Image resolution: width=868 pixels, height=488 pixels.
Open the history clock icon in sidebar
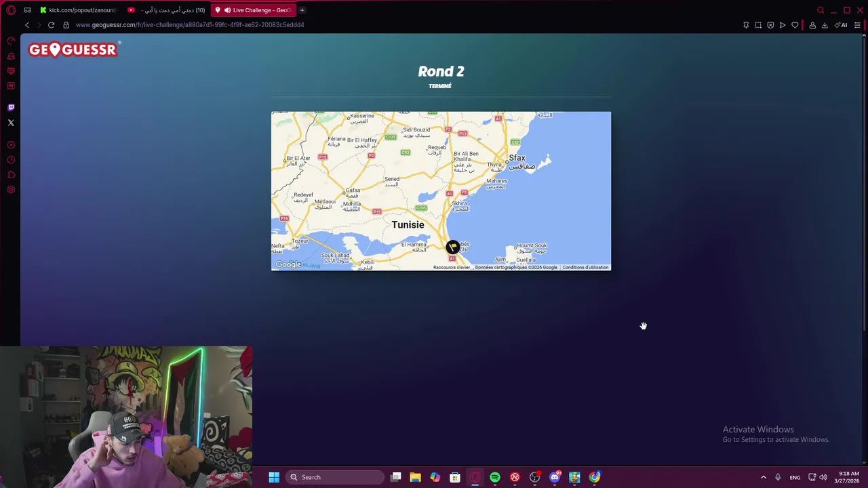click(11, 160)
